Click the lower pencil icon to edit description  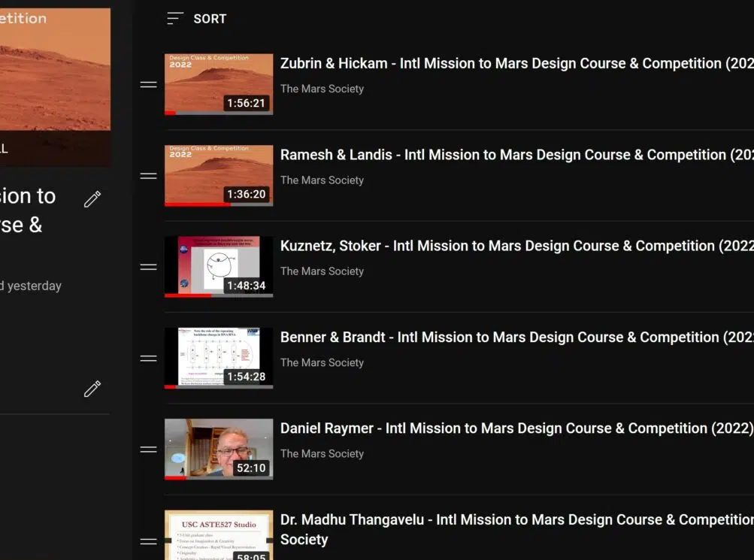[92, 389]
